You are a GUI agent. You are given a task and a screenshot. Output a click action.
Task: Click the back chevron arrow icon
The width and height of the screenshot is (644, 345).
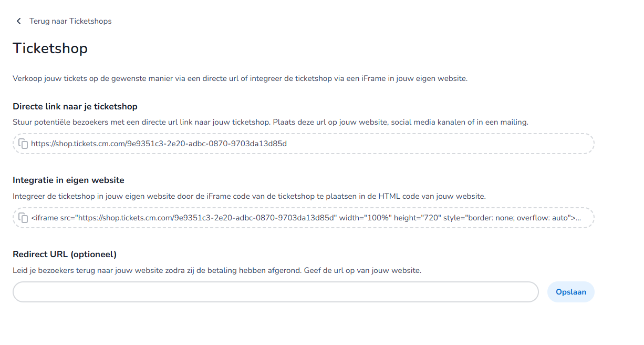click(x=19, y=21)
